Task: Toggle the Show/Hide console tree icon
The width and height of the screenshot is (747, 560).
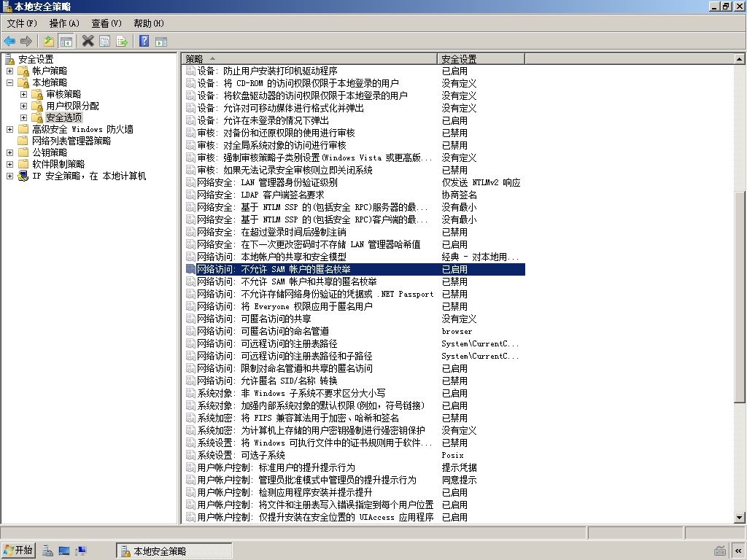Action: pos(66,42)
